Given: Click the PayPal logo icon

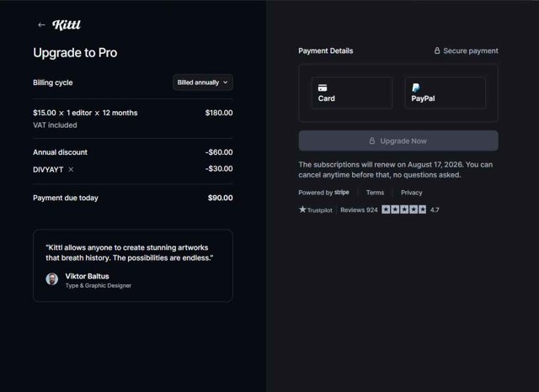Looking at the screenshot, I should click(x=415, y=87).
